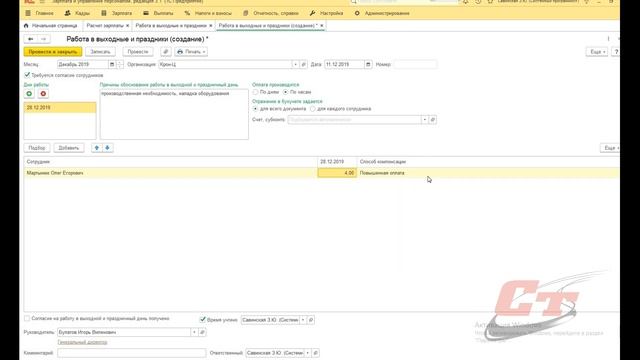Open Счет, субконто item via open icon
This screenshot has height=360, width=640.
click(x=433, y=120)
